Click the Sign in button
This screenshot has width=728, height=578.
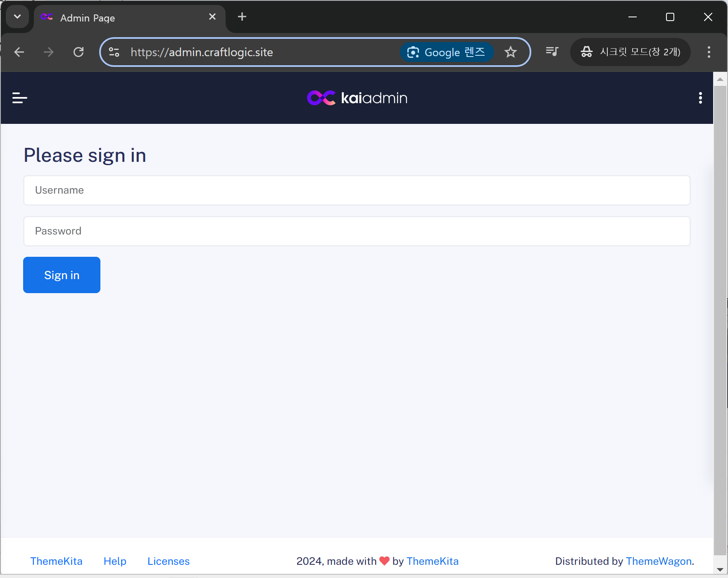pyautogui.click(x=62, y=275)
